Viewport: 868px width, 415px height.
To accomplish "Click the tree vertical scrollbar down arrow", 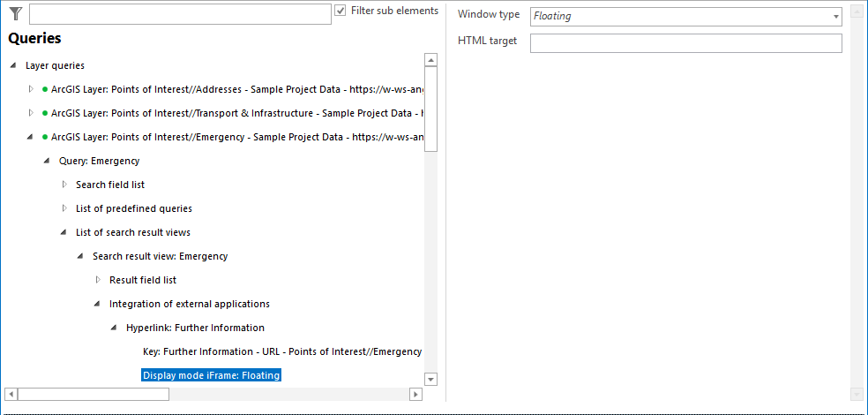I will tap(430, 379).
